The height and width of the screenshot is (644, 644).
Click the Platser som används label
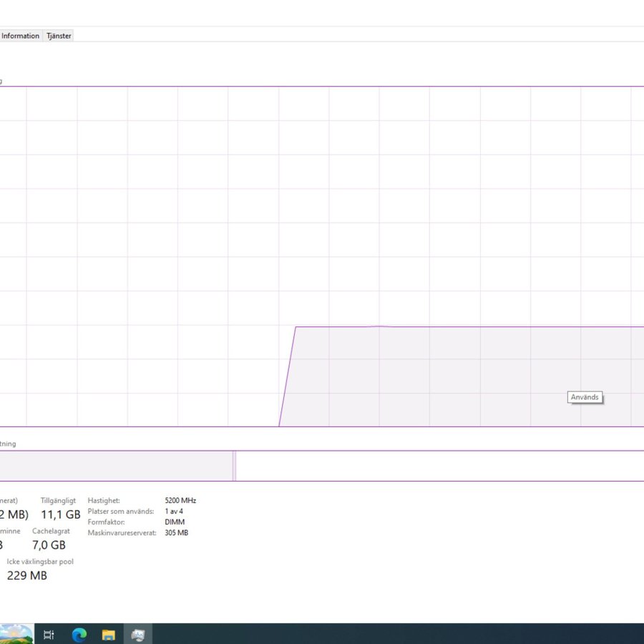(x=120, y=512)
